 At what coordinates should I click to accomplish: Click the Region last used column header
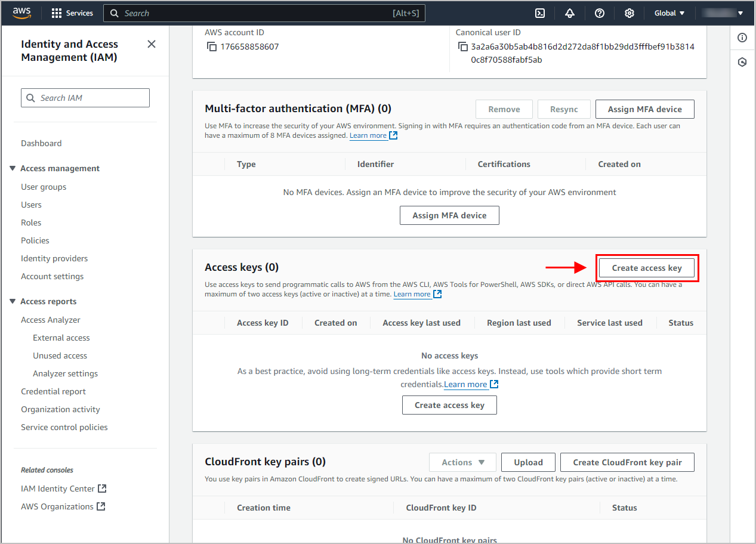[x=519, y=323]
